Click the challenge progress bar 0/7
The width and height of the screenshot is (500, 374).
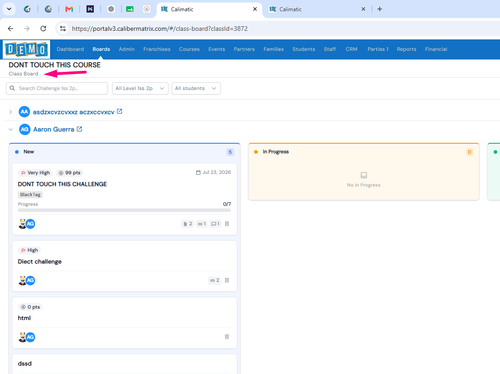point(124,210)
